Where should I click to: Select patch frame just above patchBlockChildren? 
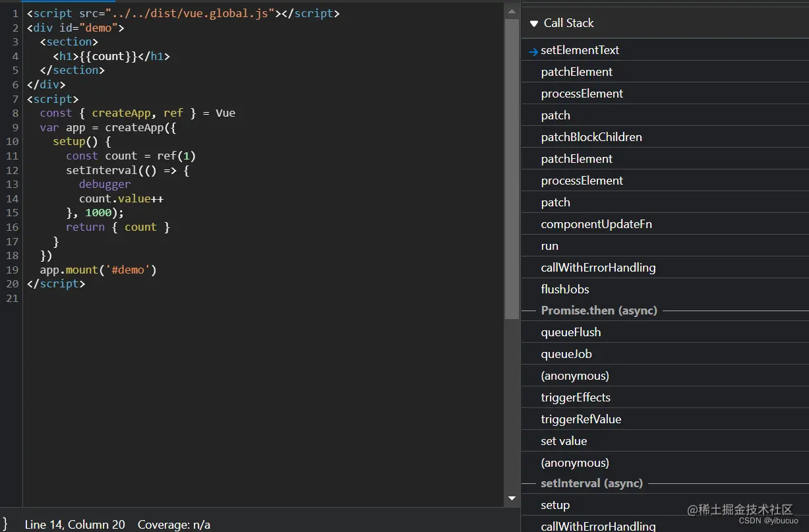pyautogui.click(x=665, y=115)
